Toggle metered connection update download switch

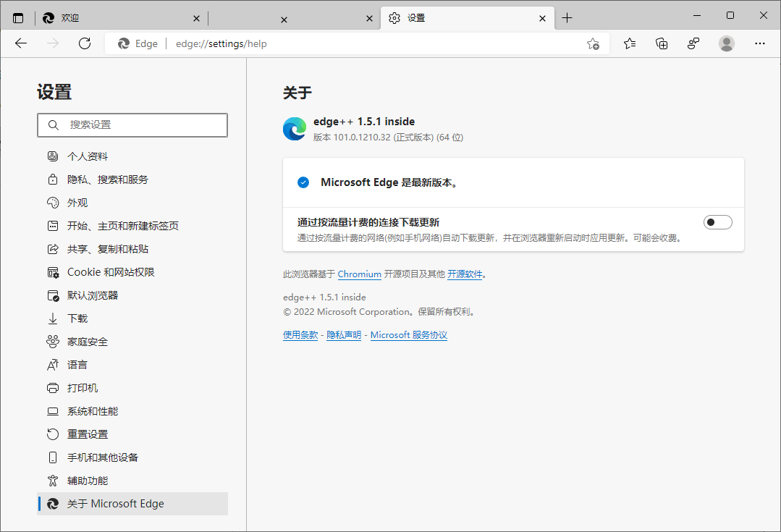pyautogui.click(x=717, y=222)
